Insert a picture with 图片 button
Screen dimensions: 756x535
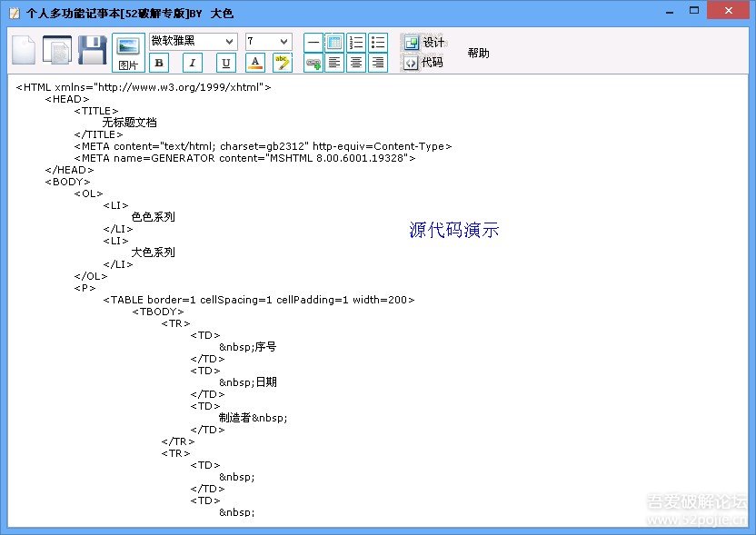[128, 53]
